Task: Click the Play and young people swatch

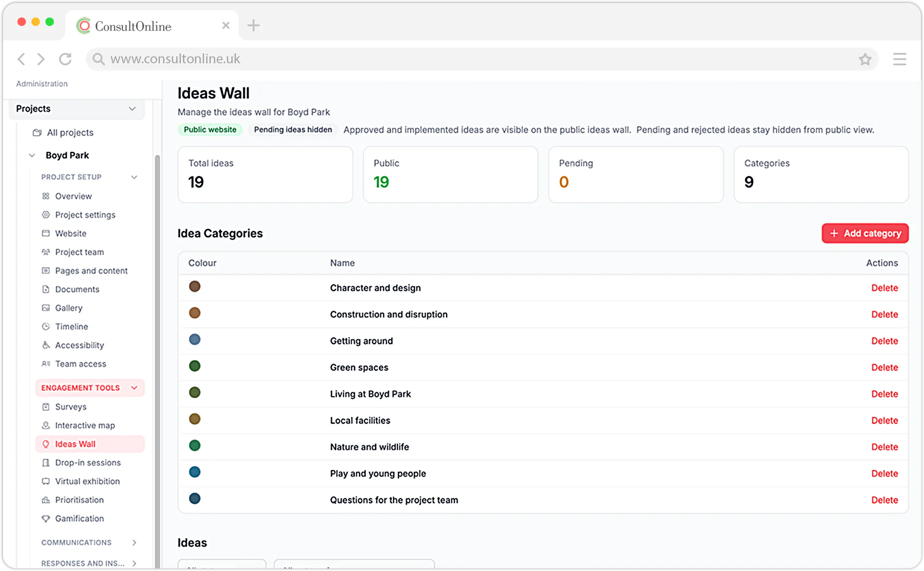Action: 195,472
